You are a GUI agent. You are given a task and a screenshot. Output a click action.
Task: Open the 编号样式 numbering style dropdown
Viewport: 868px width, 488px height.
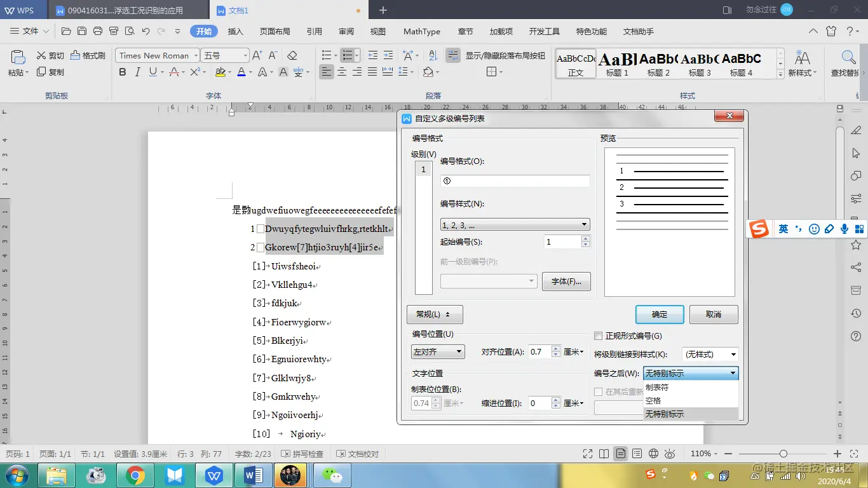515,224
